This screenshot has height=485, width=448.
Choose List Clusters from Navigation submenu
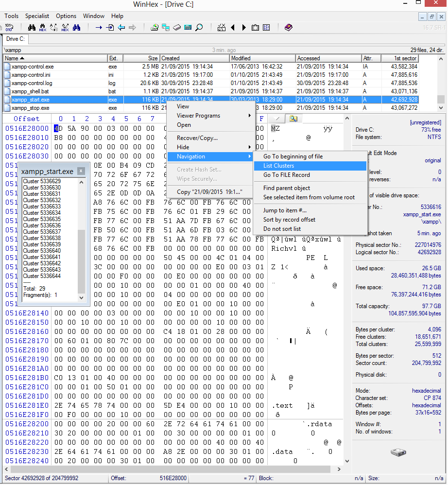click(x=278, y=166)
